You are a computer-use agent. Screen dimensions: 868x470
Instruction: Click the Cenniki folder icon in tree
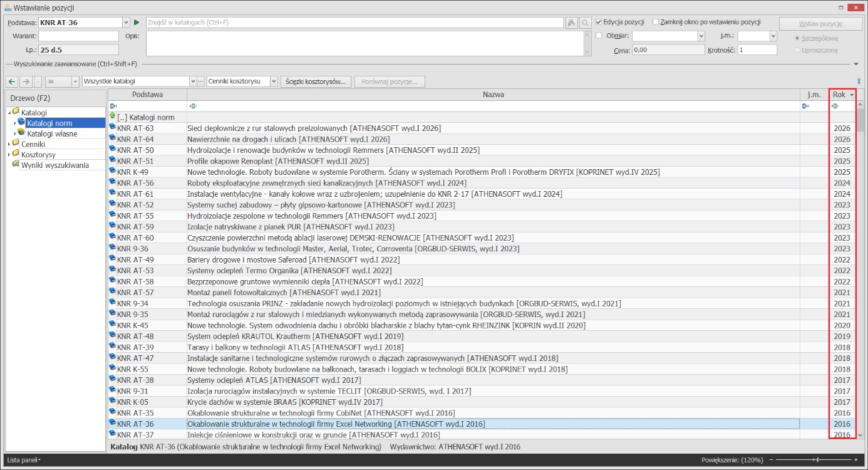pyautogui.click(x=16, y=144)
